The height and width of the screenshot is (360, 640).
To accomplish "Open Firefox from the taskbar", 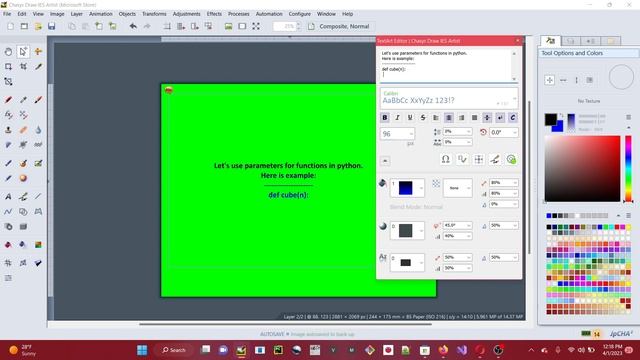I will [443, 350].
